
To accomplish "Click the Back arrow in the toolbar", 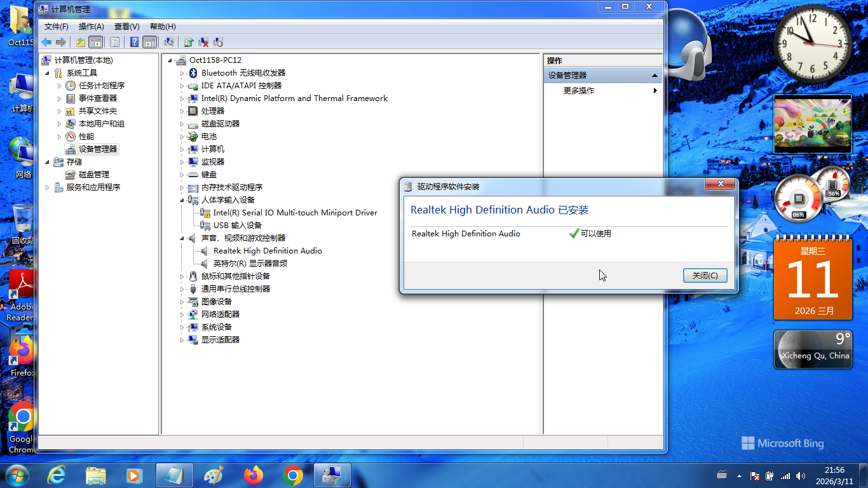I will (46, 42).
